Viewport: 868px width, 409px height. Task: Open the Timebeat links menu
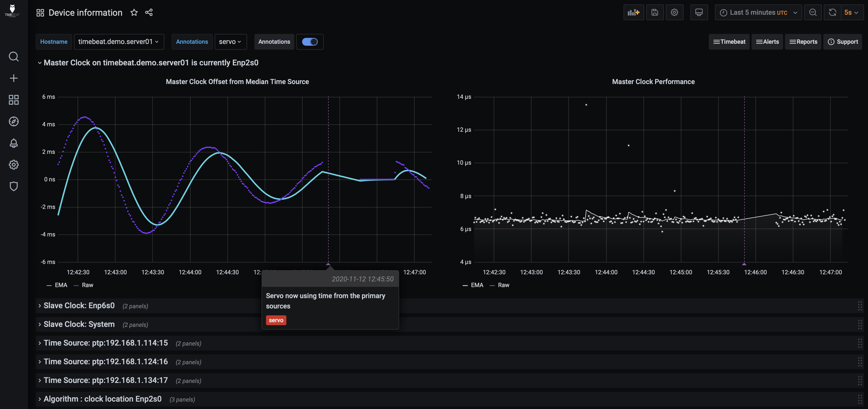tap(729, 42)
